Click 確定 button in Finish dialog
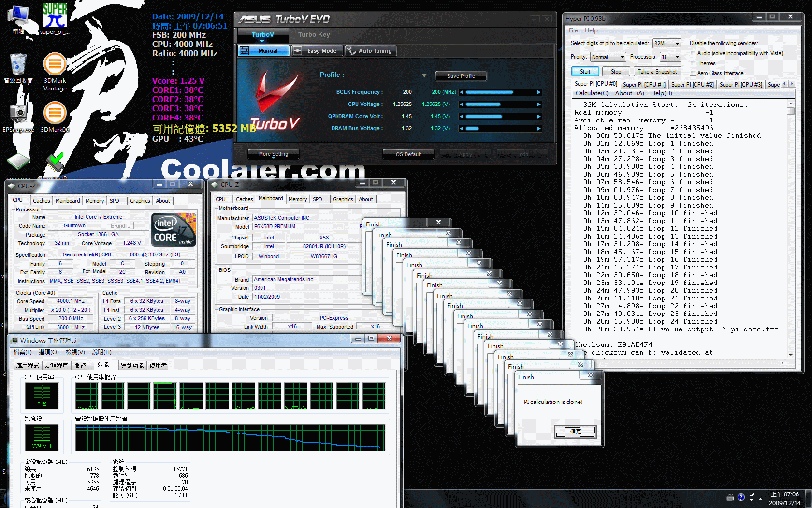Screen dimensions: 812x508 575,432
